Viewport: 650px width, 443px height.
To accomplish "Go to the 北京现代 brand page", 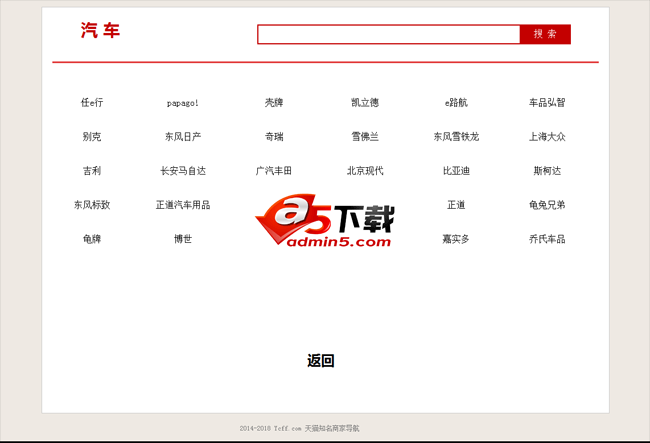I will (x=365, y=170).
